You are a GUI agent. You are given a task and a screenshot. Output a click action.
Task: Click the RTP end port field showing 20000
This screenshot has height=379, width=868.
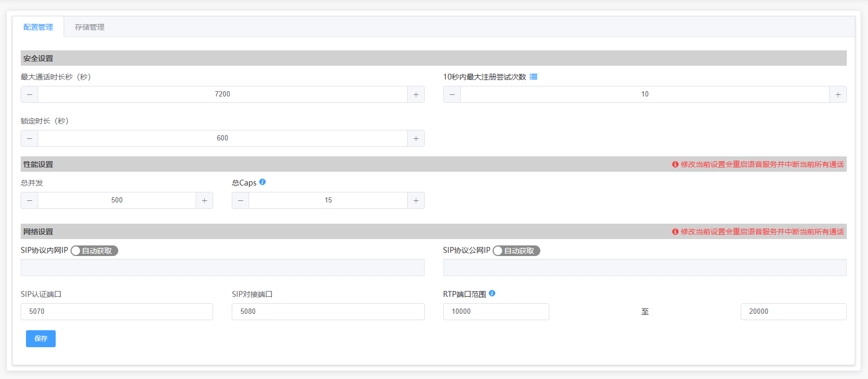(793, 312)
